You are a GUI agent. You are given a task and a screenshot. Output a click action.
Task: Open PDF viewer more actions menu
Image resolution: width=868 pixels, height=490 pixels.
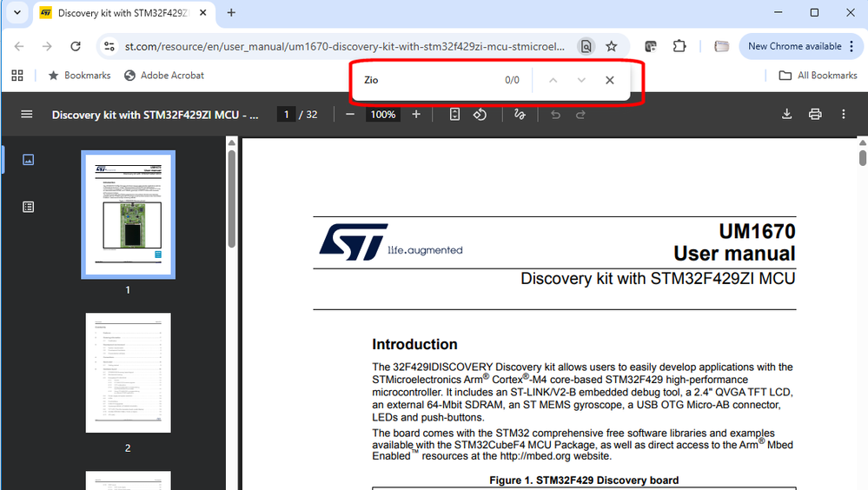pyautogui.click(x=843, y=115)
